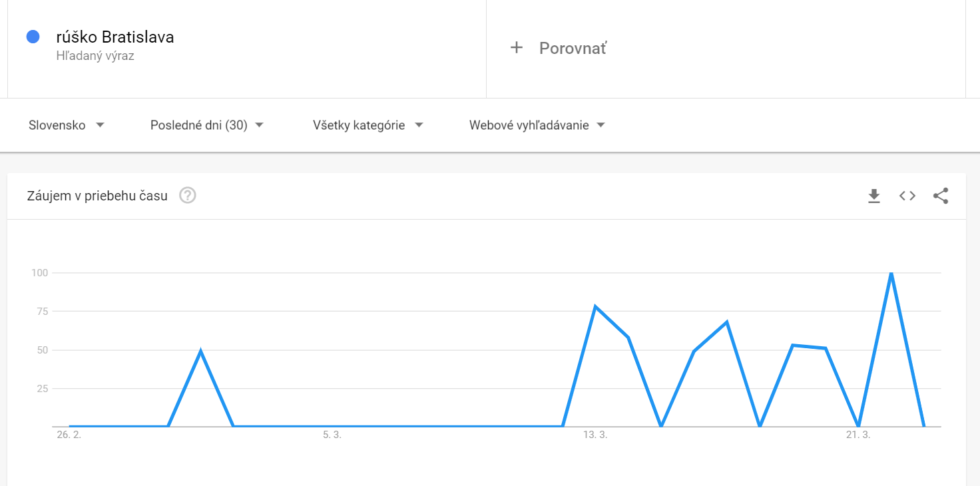The height and width of the screenshot is (486, 980).
Task: Select the 100 peak on the chart
Action: click(891, 273)
